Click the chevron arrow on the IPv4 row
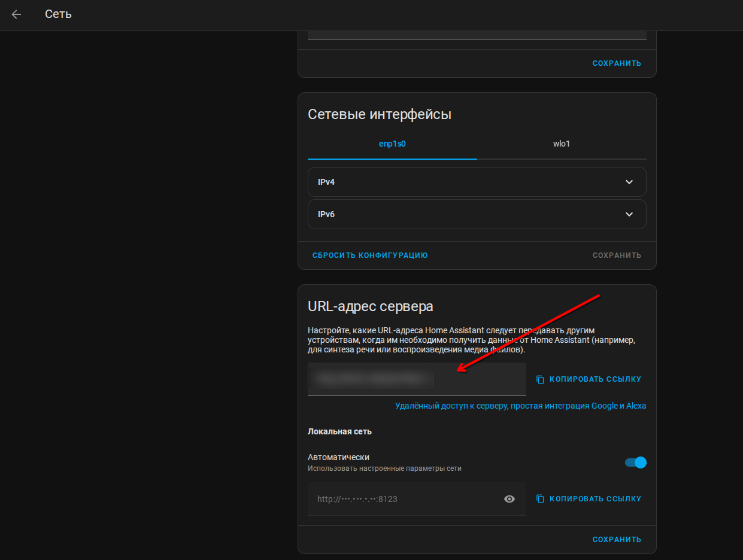The image size is (743, 560). pos(629,182)
